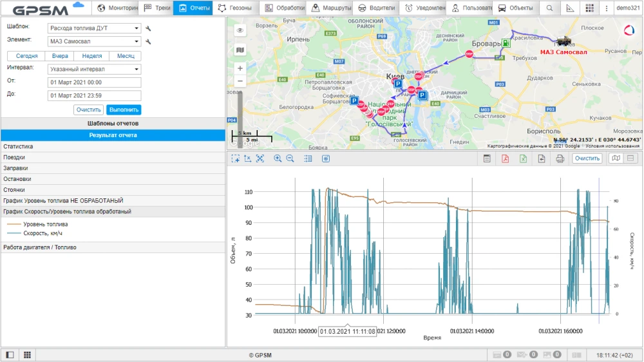The width and height of the screenshot is (644, 362).
Task: Open the Элемент dropdown МАЗ Самосвал
Action: [x=95, y=42]
